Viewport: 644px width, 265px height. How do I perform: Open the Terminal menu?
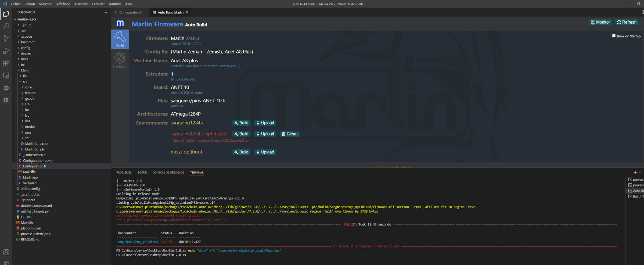point(115,4)
